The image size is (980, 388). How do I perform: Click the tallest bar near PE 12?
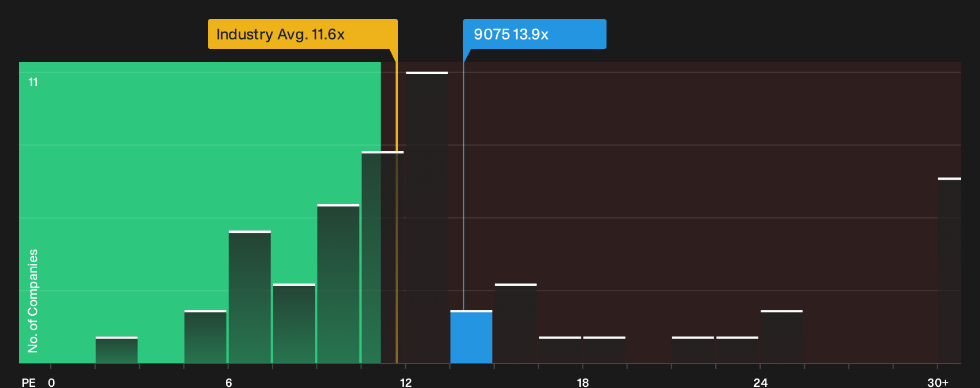pyautogui.click(x=427, y=217)
